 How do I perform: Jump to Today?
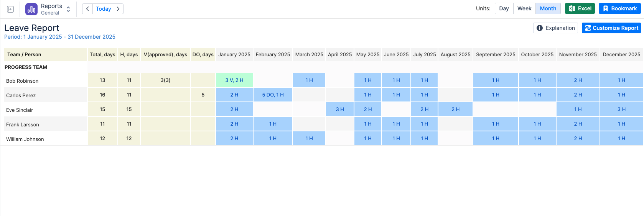coord(103,9)
